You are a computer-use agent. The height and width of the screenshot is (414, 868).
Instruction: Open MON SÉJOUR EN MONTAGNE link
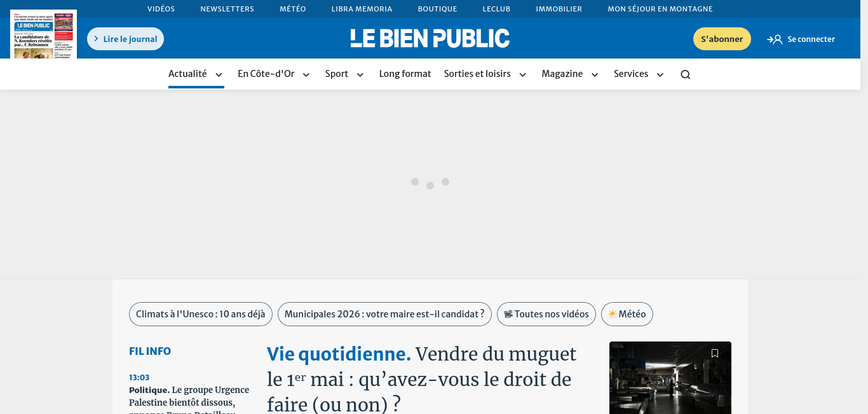coord(660,9)
